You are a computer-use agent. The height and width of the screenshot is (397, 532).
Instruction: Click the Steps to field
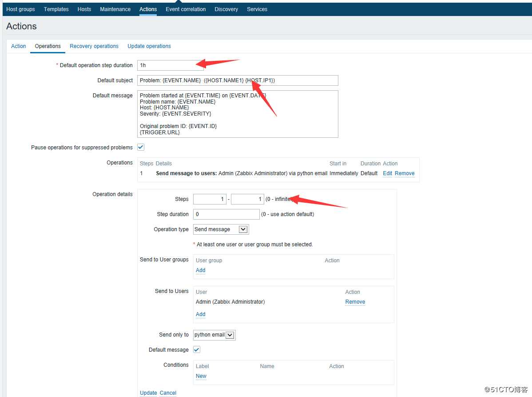click(247, 199)
